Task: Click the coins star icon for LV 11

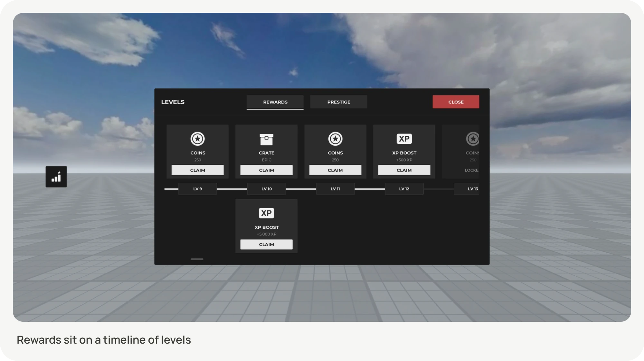Action: pyautogui.click(x=335, y=139)
